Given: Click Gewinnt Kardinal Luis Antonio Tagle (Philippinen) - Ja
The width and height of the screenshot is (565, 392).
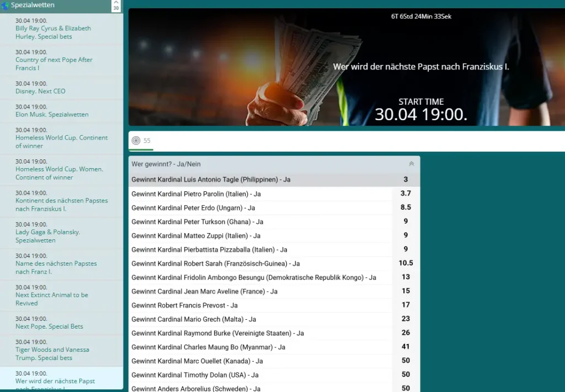Looking at the screenshot, I should (211, 180).
